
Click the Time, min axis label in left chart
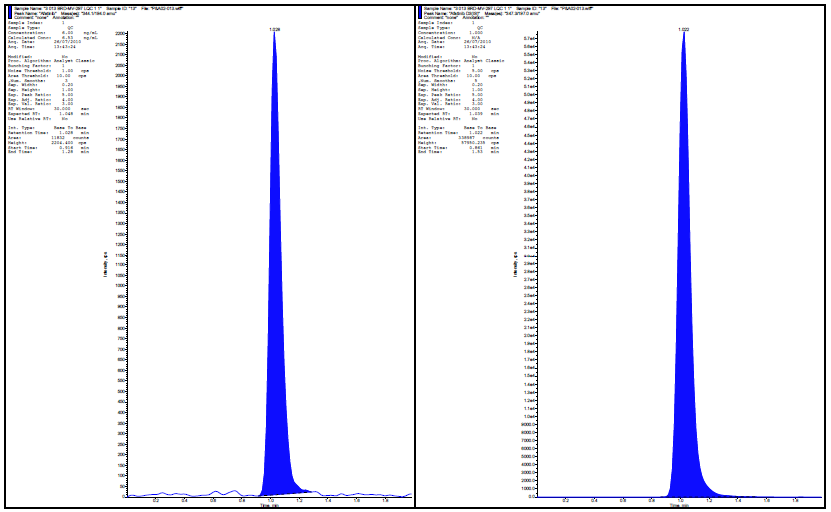[270, 507]
